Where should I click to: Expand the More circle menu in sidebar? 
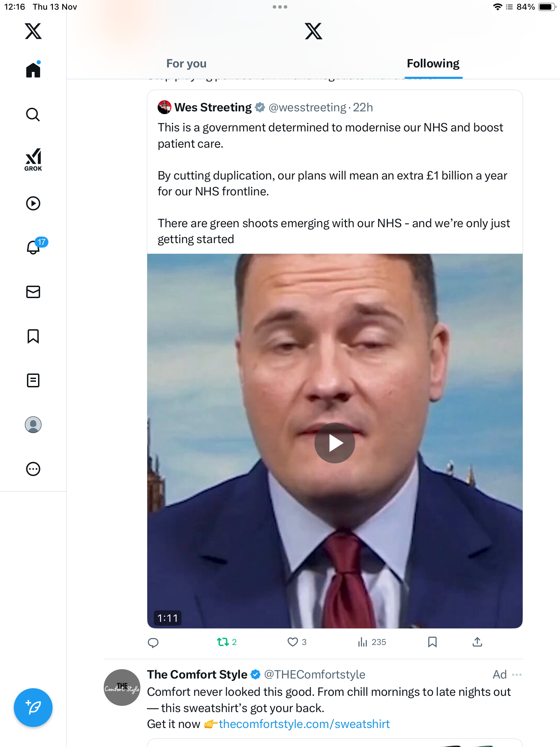pyautogui.click(x=33, y=469)
